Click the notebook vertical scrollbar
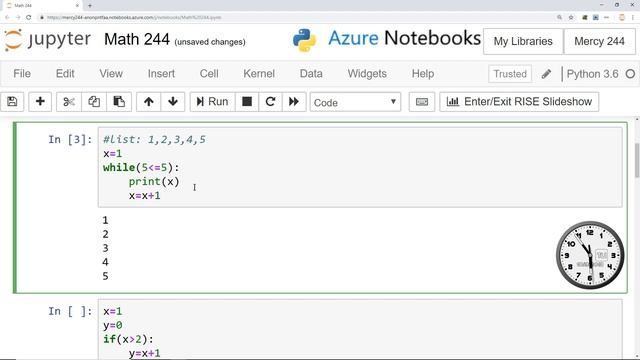 point(637,160)
